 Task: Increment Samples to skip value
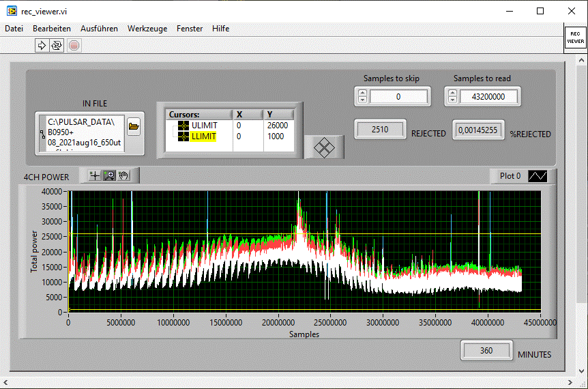362,93
